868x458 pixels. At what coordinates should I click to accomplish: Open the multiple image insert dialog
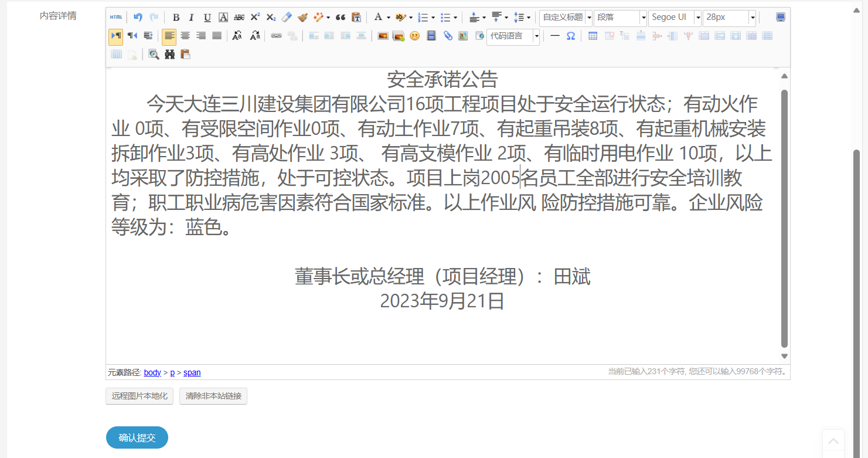point(399,36)
